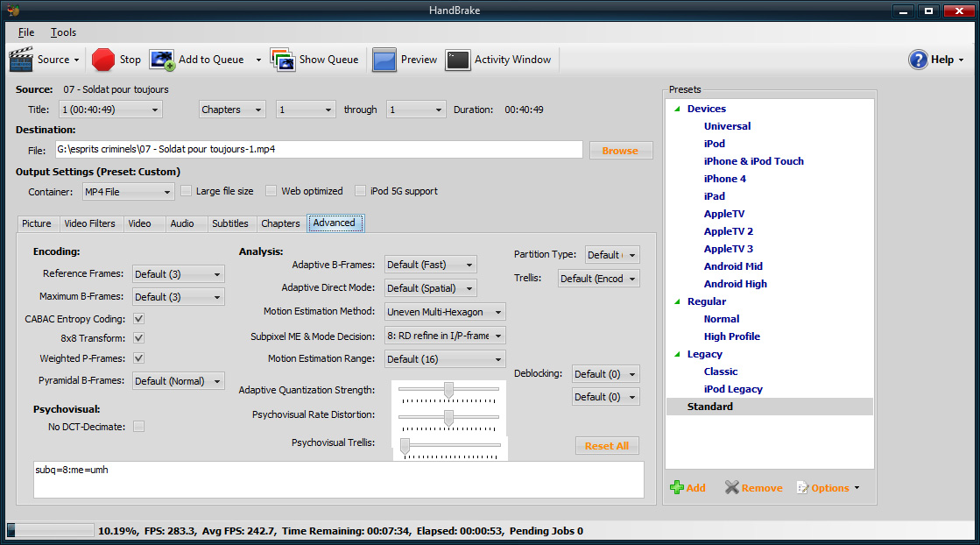Click the Show Queue icon
This screenshot has width=980, height=545.
[283, 60]
